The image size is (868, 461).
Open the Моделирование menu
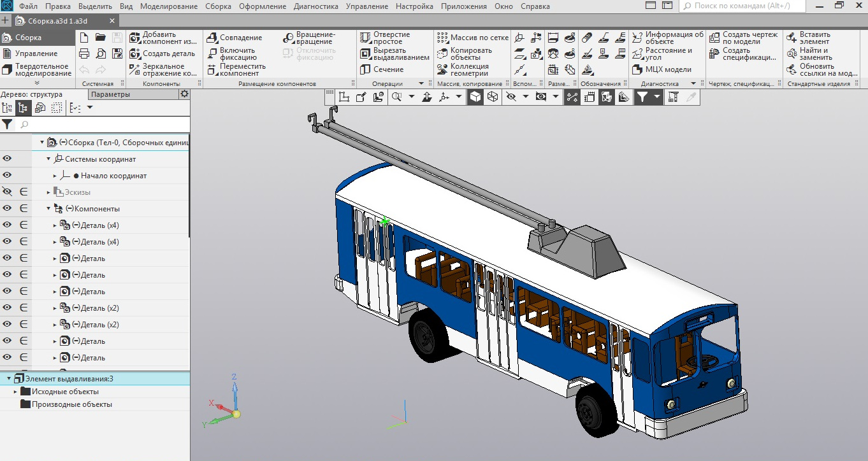tap(169, 6)
